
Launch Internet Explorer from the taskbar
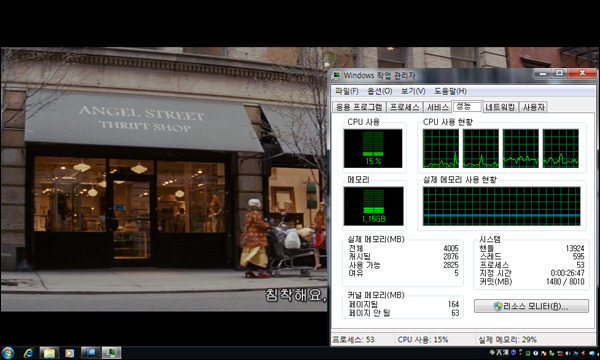point(29,353)
